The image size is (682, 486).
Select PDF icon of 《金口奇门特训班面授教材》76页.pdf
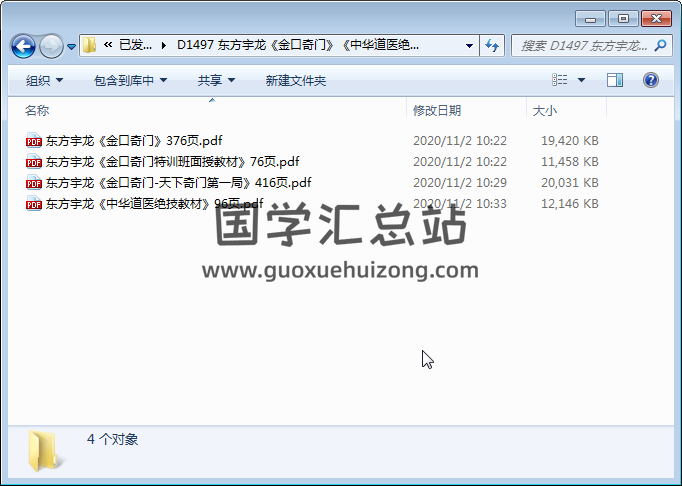pyautogui.click(x=33, y=161)
